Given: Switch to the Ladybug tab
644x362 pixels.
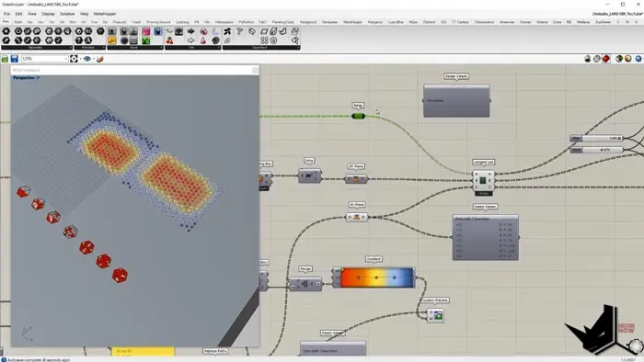Looking at the screenshot, I should (182, 22).
